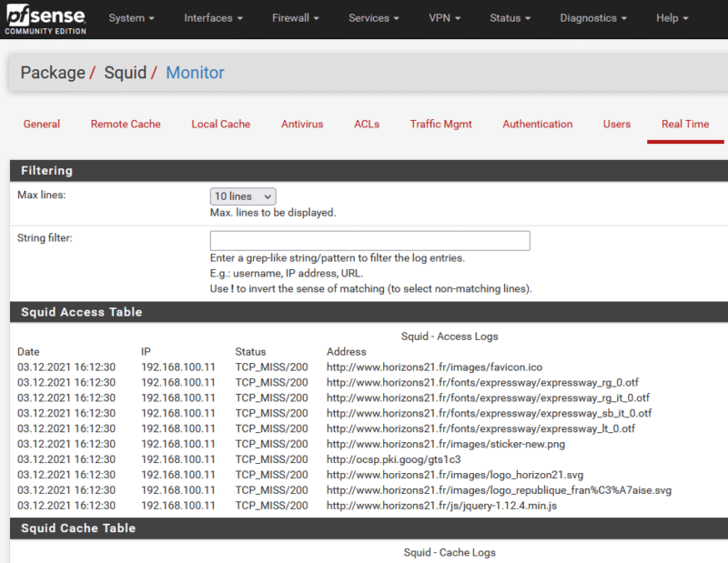
Task: Go to the Remote Cache tab
Action: click(126, 125)
